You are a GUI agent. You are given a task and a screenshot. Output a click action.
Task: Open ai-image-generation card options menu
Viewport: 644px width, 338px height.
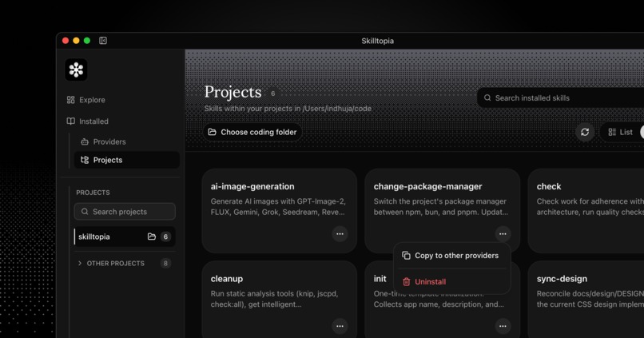coord(340,233)
